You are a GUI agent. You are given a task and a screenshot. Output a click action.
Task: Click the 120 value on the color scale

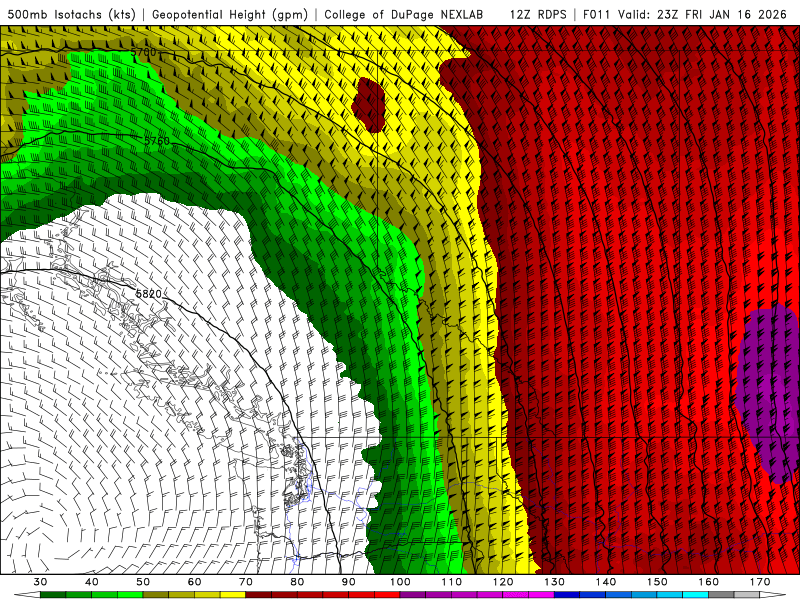coord(503,582)
